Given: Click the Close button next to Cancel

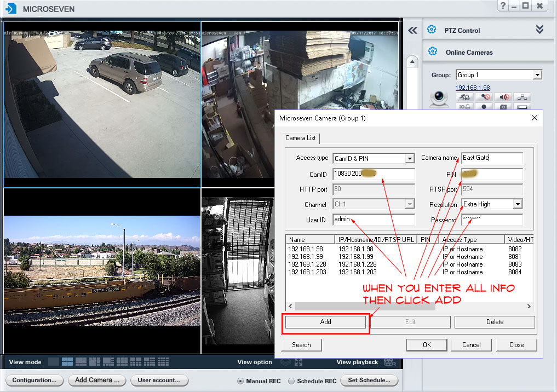Looking at the screenshot, I should pos(516,345).
